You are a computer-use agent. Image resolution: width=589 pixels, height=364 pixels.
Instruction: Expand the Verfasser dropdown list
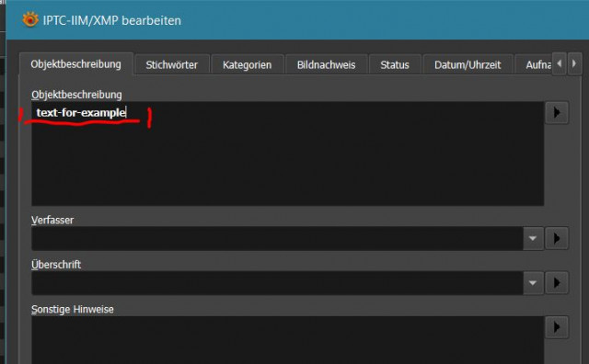[x=533, y=238]
